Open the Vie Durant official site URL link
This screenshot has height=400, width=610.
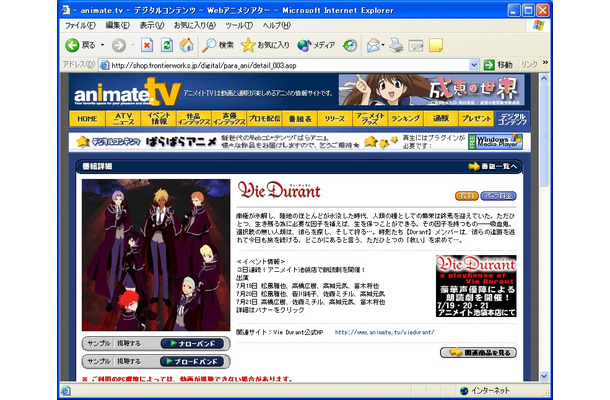point(384,332)
